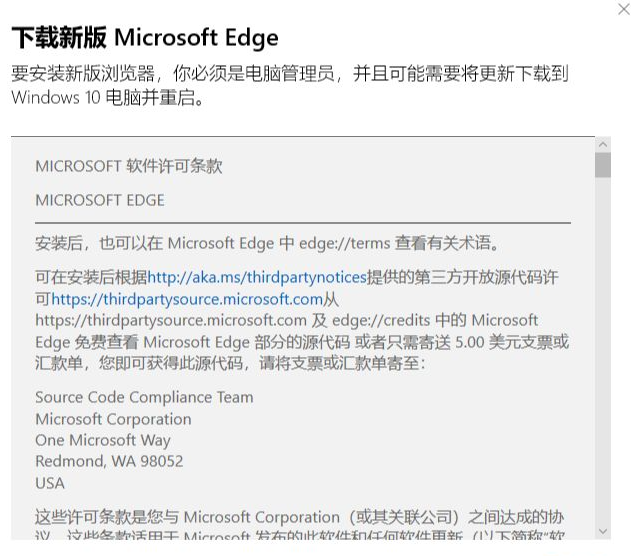Click the "Microsoft Corporation" address line
Viewport: 635px width, 556px height.
(x=113, y=419)
